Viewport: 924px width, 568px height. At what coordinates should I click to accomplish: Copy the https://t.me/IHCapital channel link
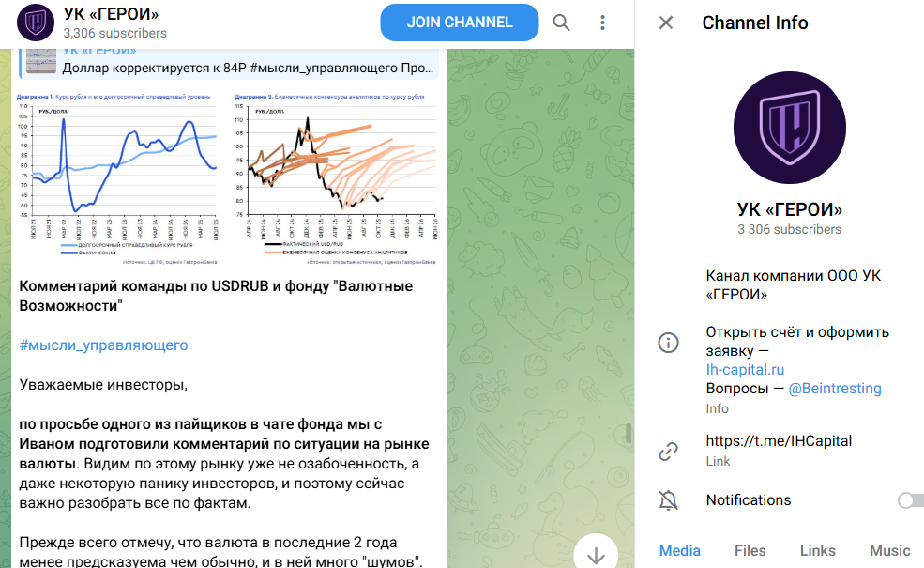click(x=779, y=440)
